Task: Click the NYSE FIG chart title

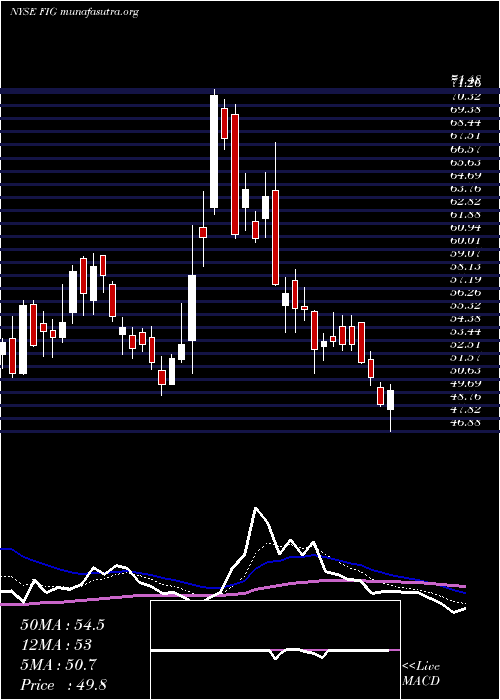Action: (x=74, y=12)
